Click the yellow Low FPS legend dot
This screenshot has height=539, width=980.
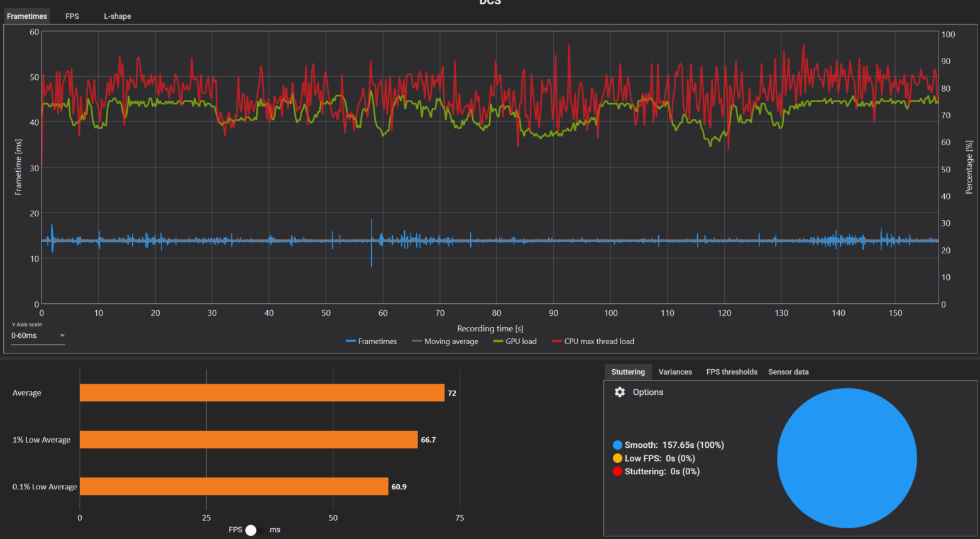pyautogui.click(x=617, y=458)
